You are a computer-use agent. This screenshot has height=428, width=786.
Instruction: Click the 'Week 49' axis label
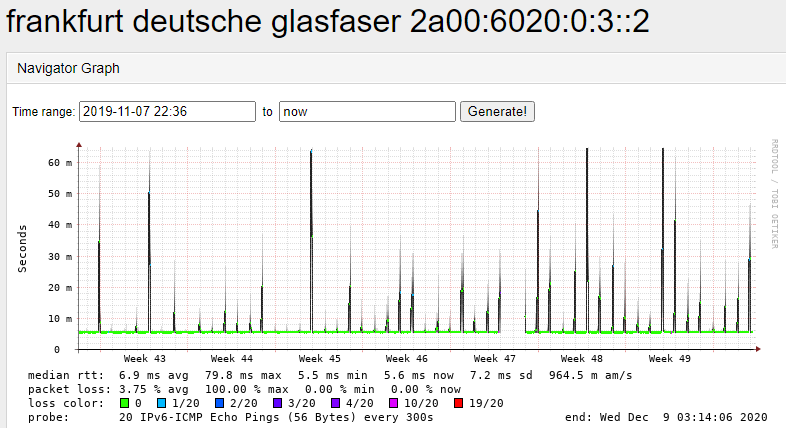669,359
